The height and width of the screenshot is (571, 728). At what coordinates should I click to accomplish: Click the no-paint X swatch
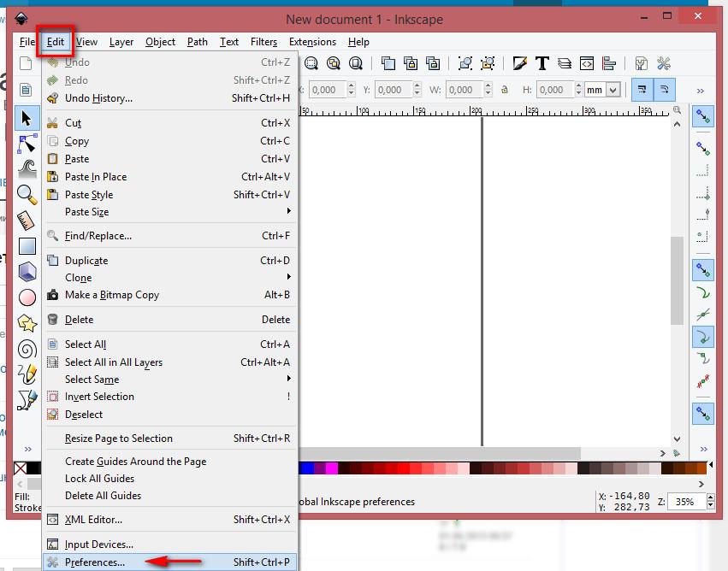(20, 468)
